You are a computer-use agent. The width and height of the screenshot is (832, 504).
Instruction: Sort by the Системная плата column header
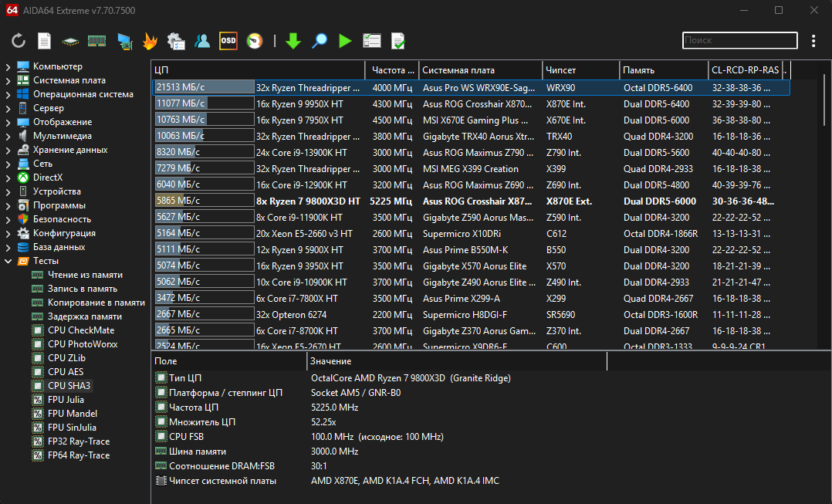[481, 70]
